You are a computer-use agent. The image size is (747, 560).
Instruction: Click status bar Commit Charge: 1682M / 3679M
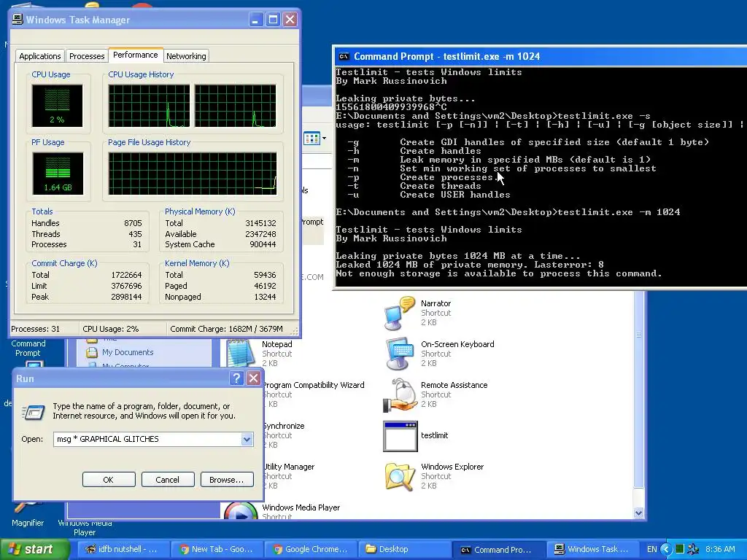point(226,329)
